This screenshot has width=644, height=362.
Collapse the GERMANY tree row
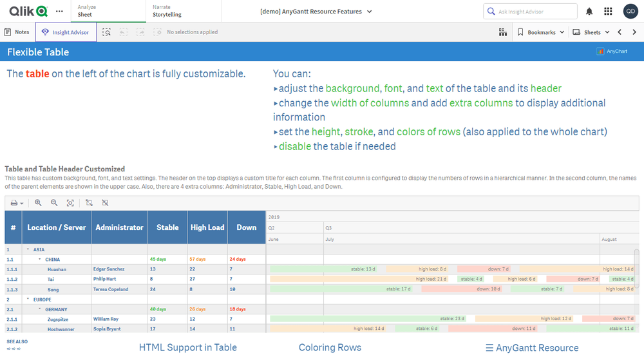coord(39,309)
